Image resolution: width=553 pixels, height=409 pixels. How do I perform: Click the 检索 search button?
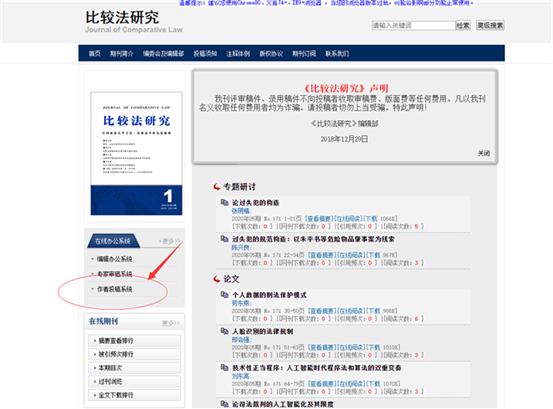463,25
